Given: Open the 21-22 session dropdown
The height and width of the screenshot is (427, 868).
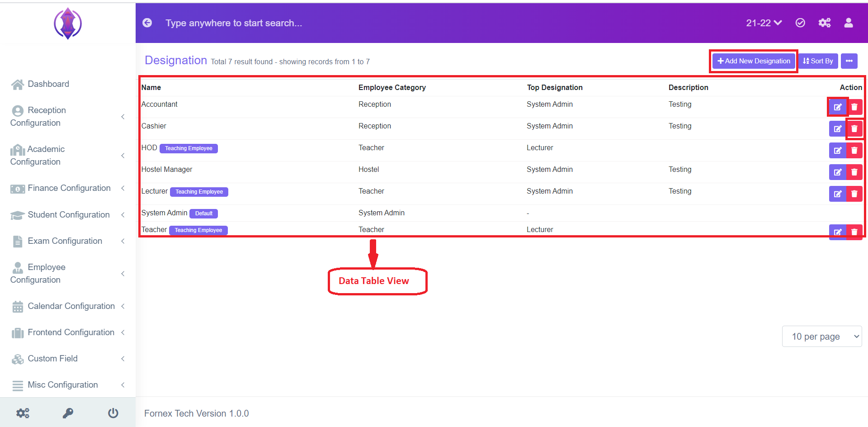Looking at the screenshot, I should [x=764, y=23].
